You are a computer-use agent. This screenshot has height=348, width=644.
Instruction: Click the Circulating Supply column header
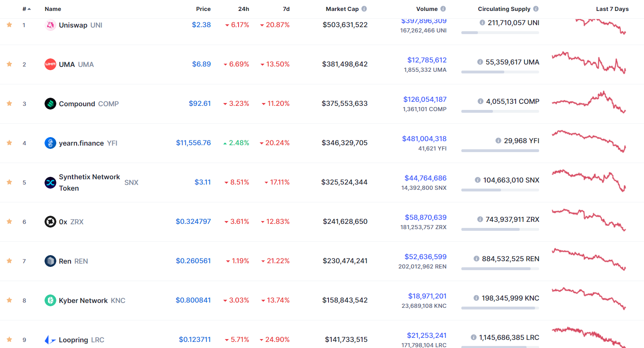click(504, 9)
